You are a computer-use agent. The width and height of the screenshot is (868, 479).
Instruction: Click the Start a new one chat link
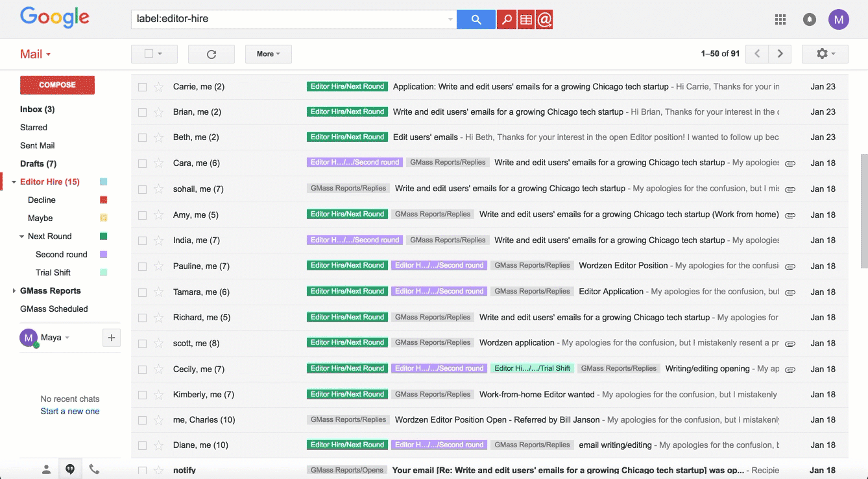coord(69,411)
